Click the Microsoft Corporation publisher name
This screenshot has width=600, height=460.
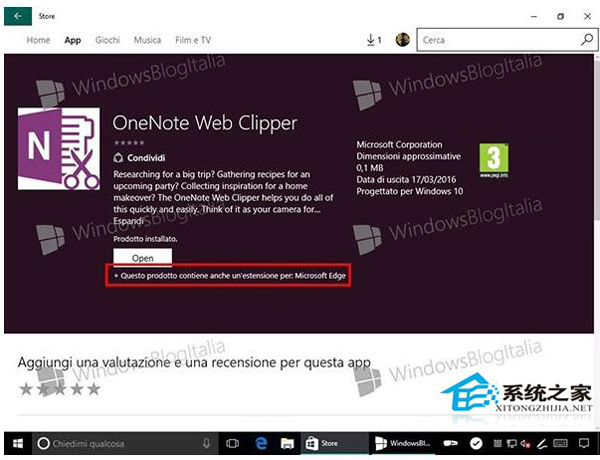tap(399, 145)
